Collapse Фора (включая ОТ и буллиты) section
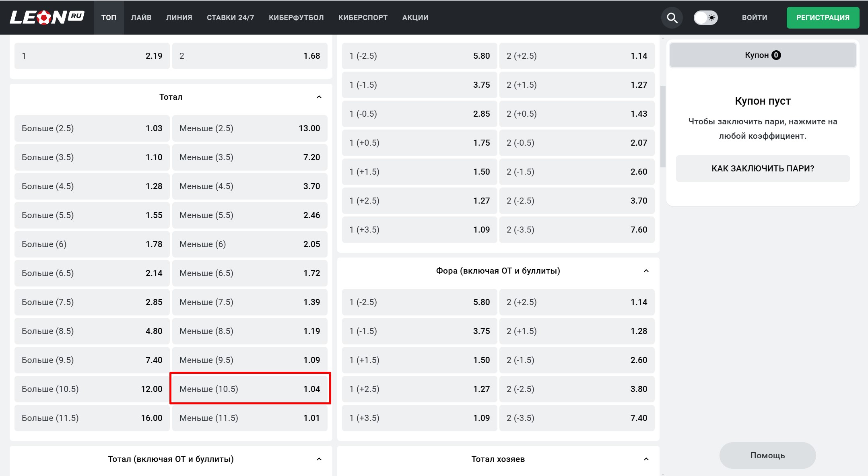868x476 pixels. tap(646, 271)
